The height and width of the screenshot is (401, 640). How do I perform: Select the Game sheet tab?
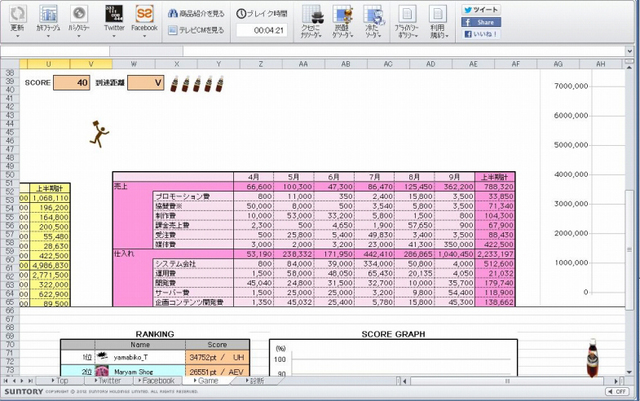(x=208, y=381)
